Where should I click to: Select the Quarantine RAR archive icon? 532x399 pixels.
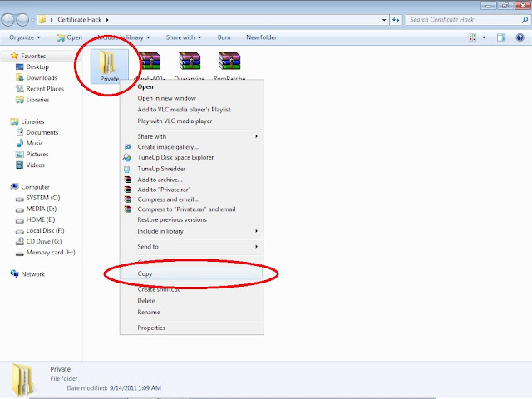tap(190, 61)
